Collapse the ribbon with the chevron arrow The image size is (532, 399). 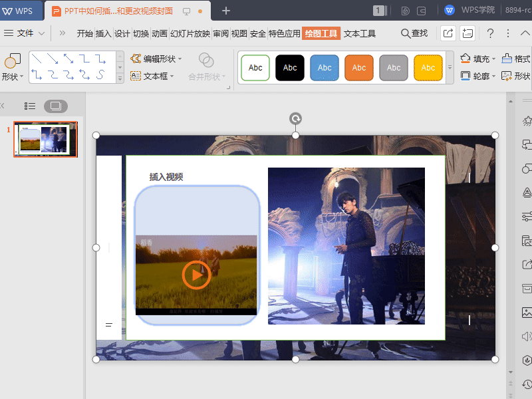pos(524,32)
